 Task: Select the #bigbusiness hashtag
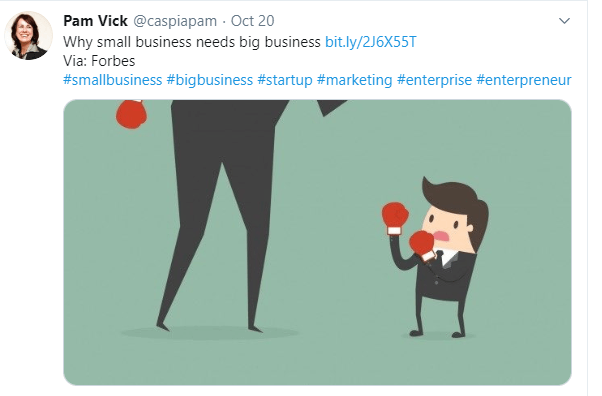(210, 80)
